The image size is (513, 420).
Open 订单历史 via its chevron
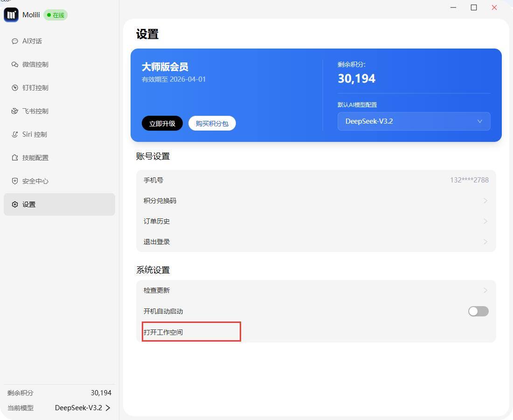click(485, 221)
